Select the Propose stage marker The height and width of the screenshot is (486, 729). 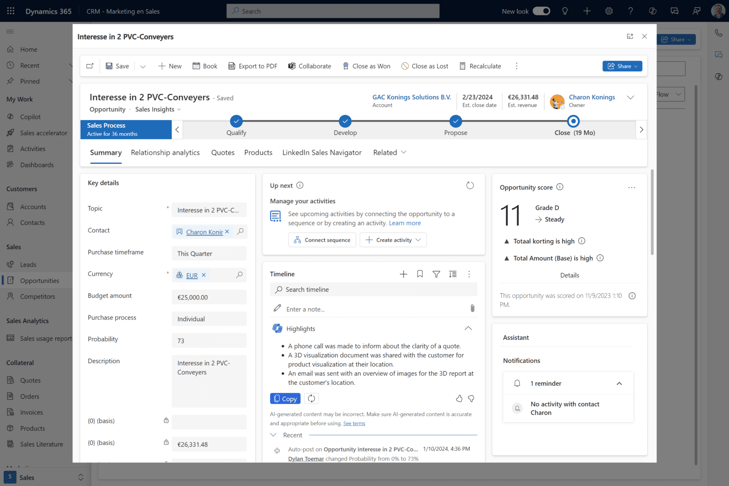pyautogui.click(x=456, y=121)
